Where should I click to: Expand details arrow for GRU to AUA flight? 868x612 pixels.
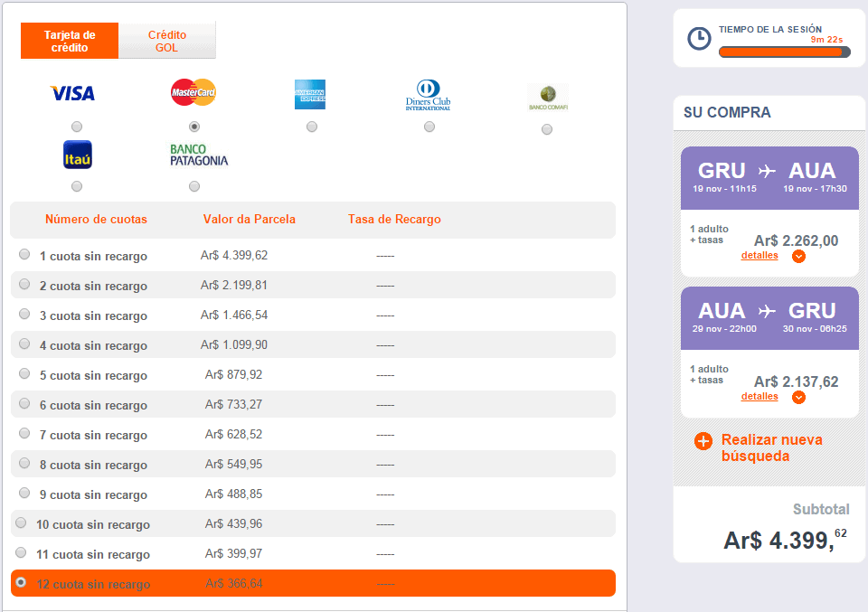pyautogui.click(x=798, y=256)
